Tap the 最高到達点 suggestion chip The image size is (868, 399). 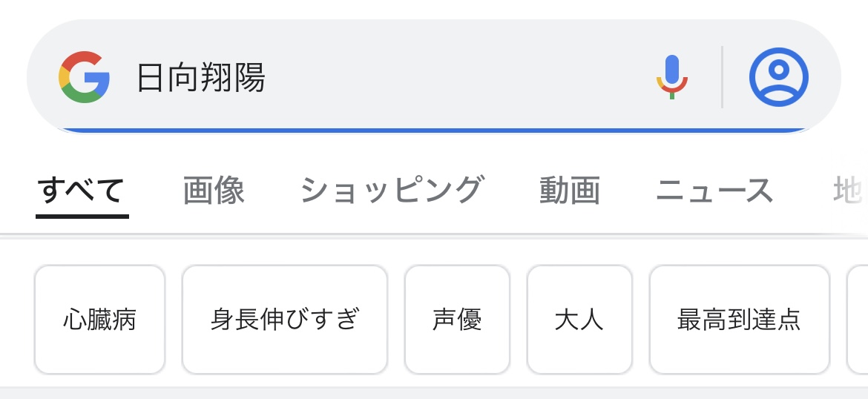tap(739, 320)
